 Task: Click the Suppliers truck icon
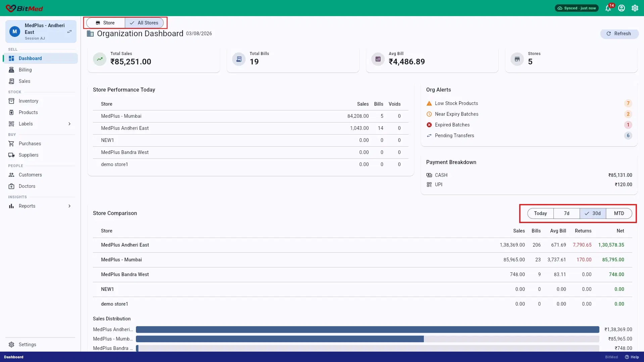pyautogui.click(x=11, y=155)
